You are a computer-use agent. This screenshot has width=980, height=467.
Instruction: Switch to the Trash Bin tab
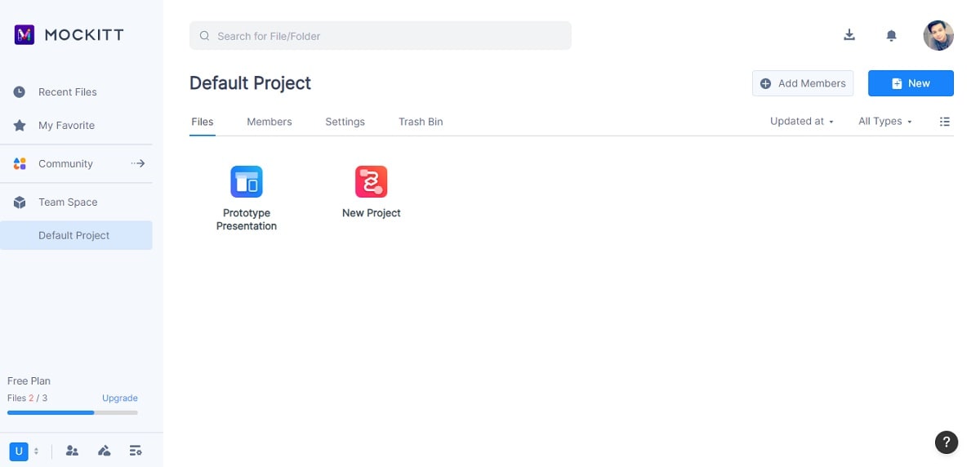pyautogui.click(x=421, y=122)
